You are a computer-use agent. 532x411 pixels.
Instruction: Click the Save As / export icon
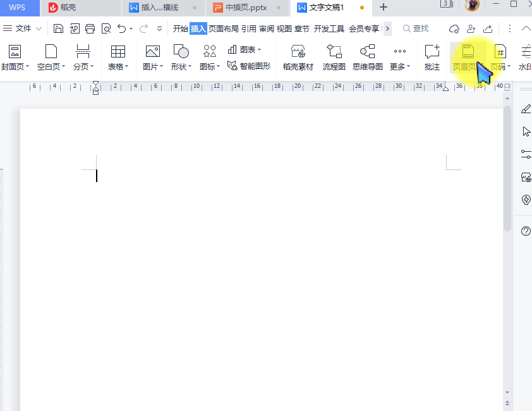pyautogui.click(x=75, y=28)
